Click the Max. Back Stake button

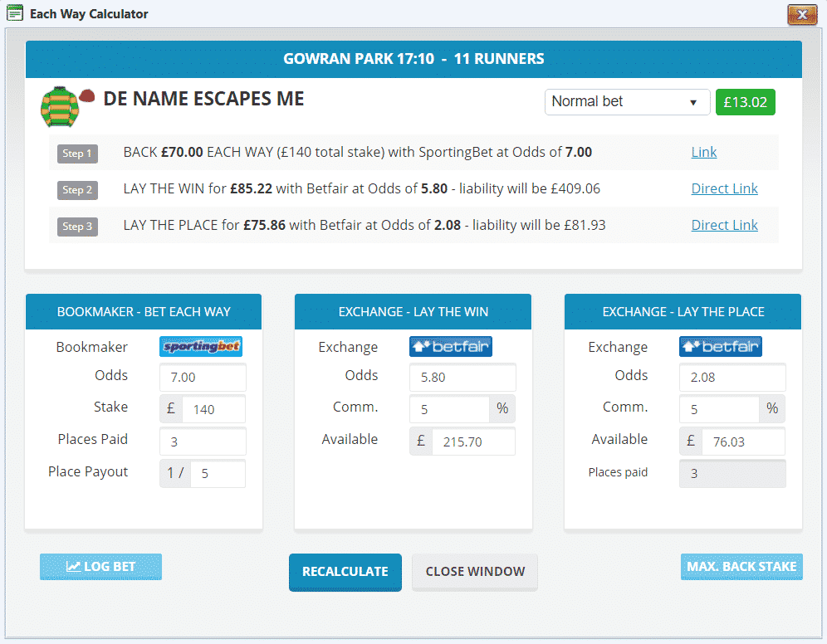point(741,566)
